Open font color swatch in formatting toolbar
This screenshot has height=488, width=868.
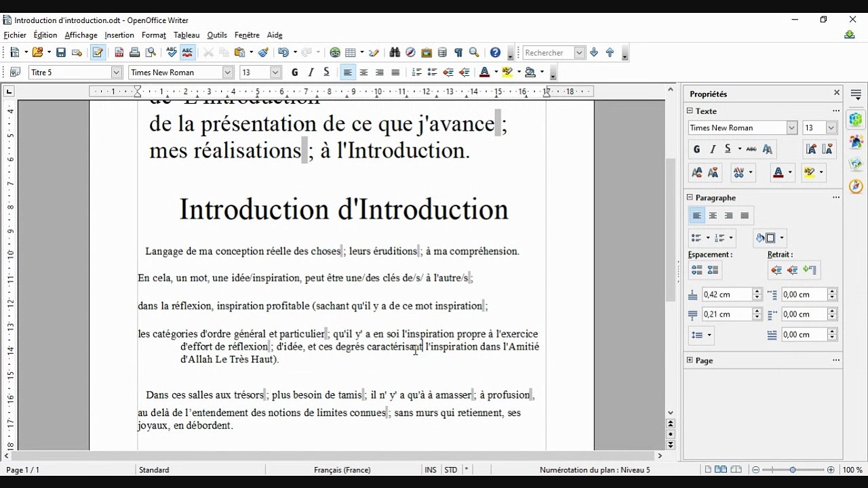[x=484, y=72]
